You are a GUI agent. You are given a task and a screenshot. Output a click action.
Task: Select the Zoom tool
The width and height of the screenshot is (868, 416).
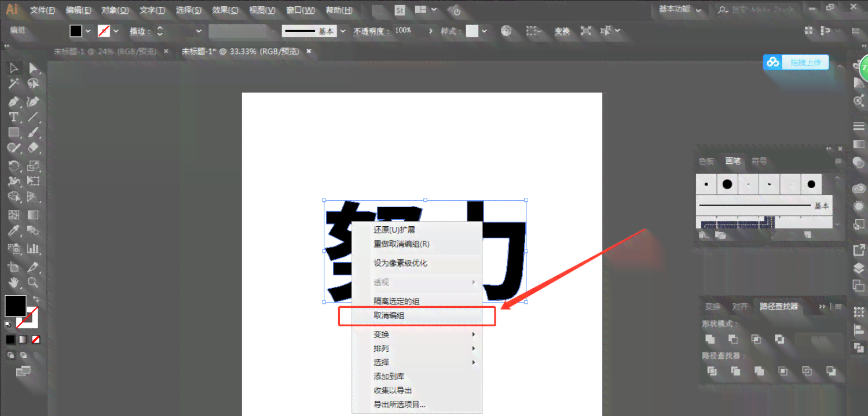tap(34, 282)
